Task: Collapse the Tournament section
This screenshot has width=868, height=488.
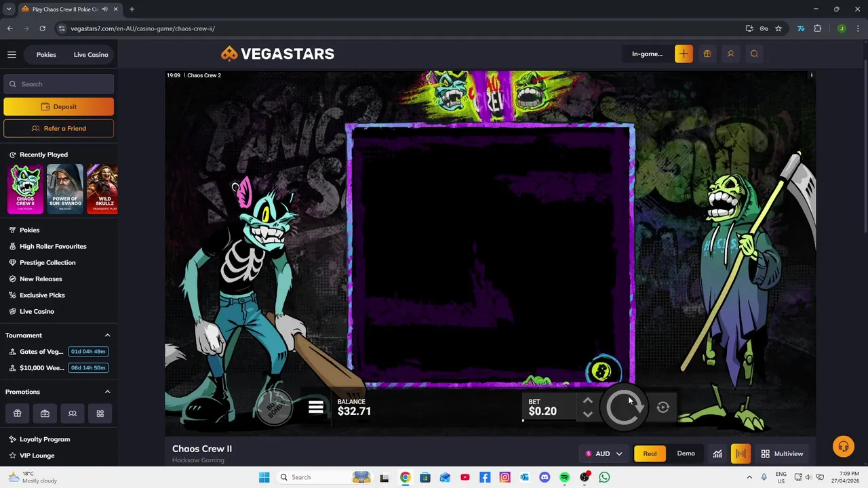Action: [x=107, y=335]
